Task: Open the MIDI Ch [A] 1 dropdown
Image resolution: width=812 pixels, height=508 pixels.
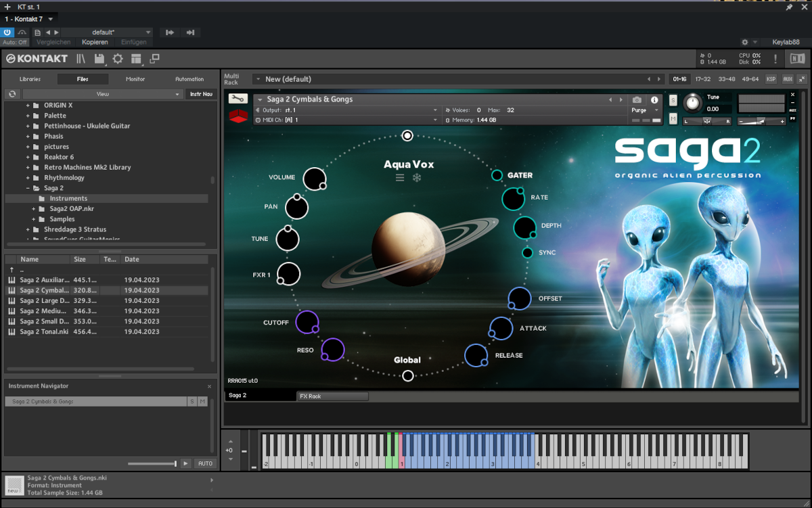Action: coord(347,120)
